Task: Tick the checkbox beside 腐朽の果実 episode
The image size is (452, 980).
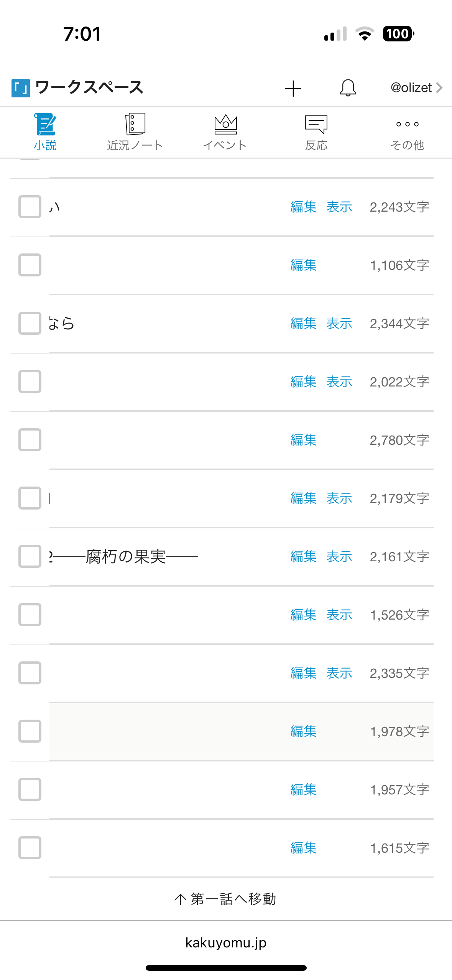Action: 30,556
